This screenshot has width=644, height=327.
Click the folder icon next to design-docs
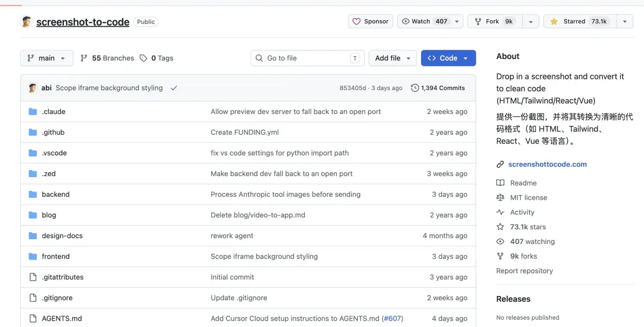[33, 236]
